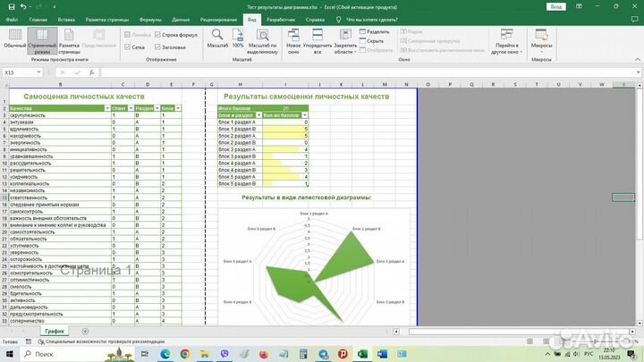The width and height of the screenshot is (644, 362).
Task: Open the Качества column filter dropdown
Action: point(107,108)
